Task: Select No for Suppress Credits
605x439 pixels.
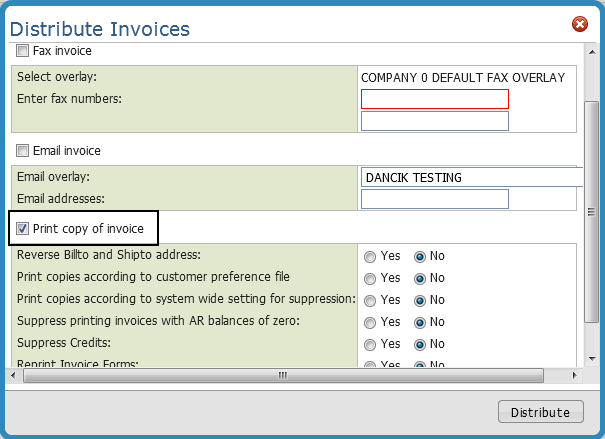Action: (420, 344)
